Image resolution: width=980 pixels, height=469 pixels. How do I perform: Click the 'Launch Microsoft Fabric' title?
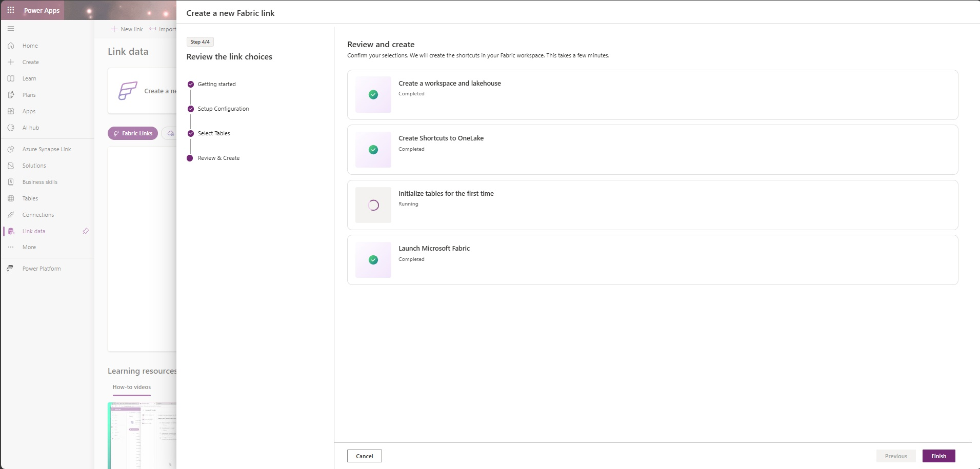click(x=434, y=249)
